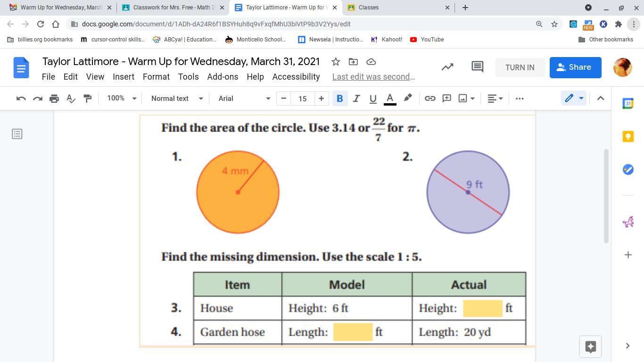
Task: Open the zoom level dropdown
Action: tap(122, 99)
